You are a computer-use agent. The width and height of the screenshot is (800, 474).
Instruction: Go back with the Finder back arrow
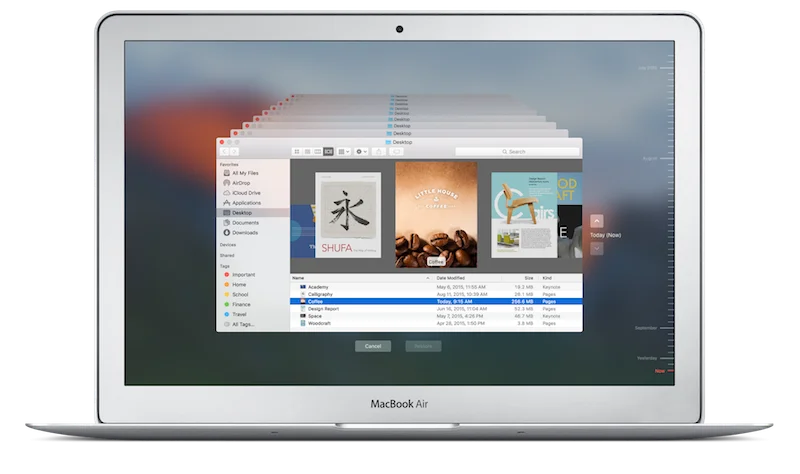point(224,152)
